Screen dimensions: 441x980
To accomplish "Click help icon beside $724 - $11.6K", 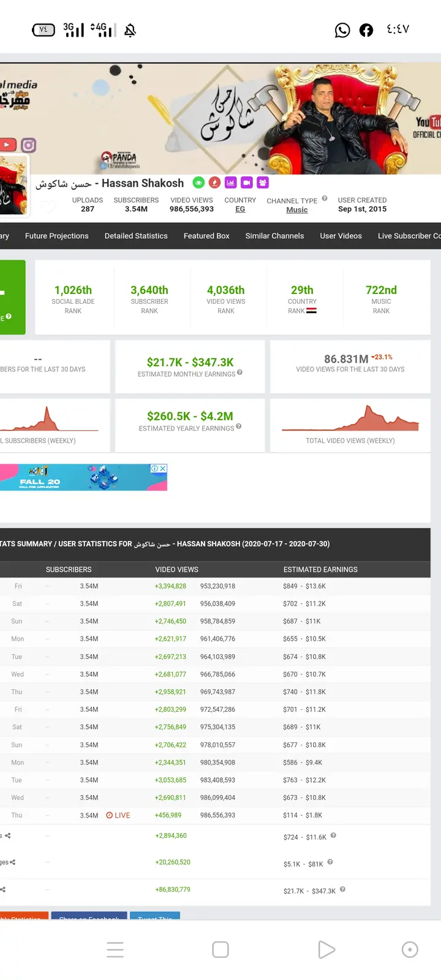I will click(333, 835).
